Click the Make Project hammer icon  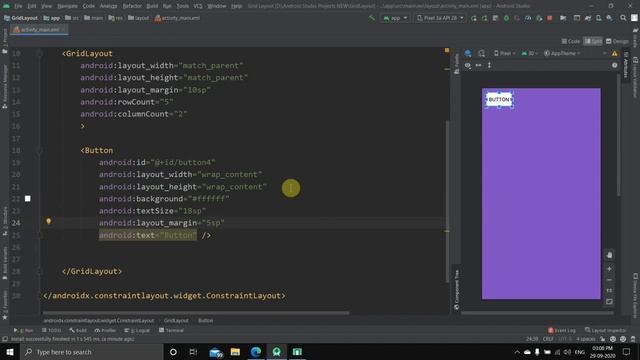[x=371, y=18]
